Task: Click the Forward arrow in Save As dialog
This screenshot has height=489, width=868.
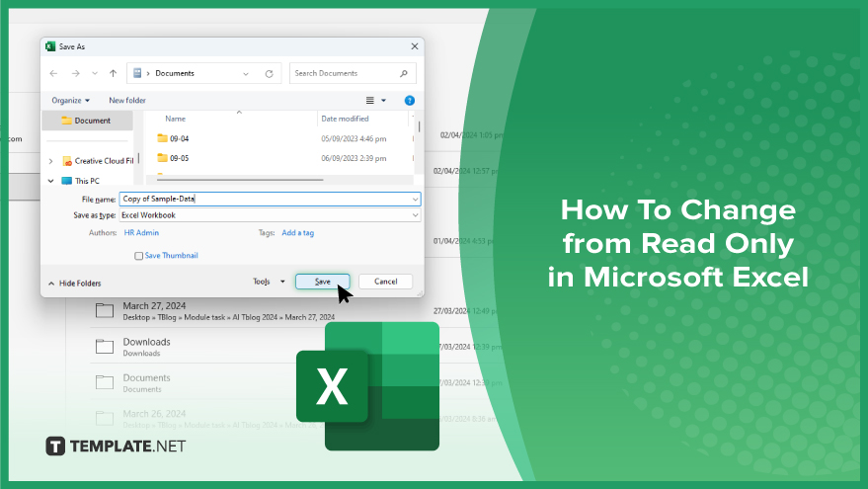Action: coord(75,73)
